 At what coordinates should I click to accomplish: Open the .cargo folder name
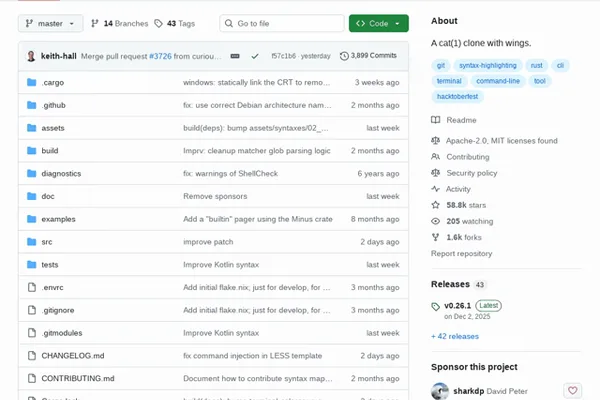click(x=53, y=82)
